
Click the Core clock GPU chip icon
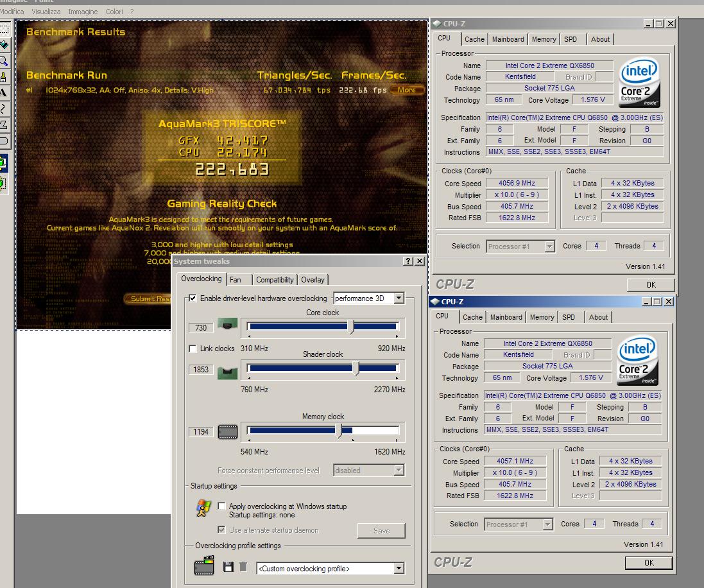point(228,324)
